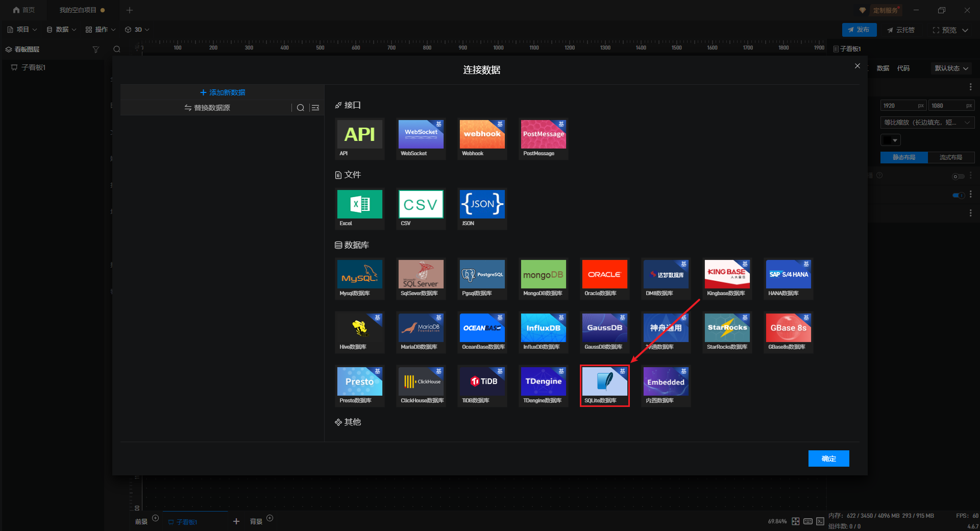
Task: Select the SQLite database source
Action: 604,385
